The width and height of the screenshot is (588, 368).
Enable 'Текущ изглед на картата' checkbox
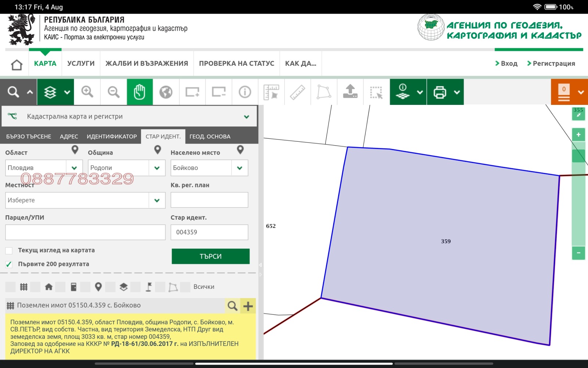(x=9, y=251)
